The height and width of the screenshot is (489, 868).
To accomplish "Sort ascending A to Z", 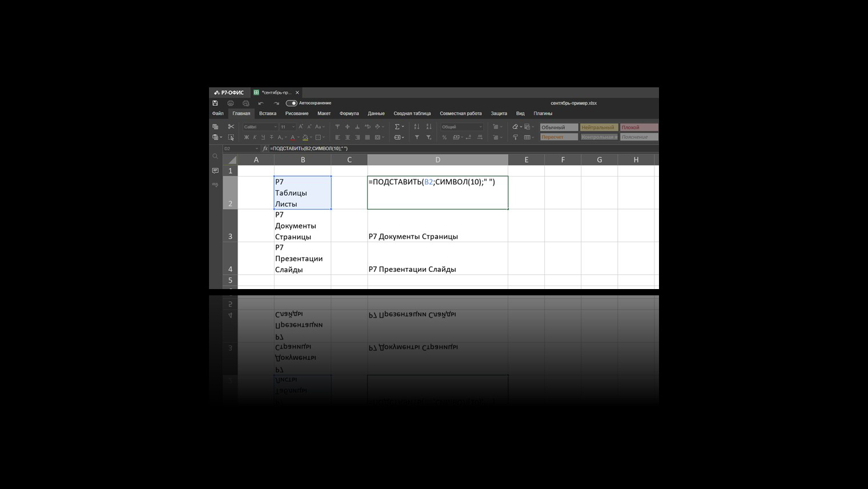I will tap(416, 127).
